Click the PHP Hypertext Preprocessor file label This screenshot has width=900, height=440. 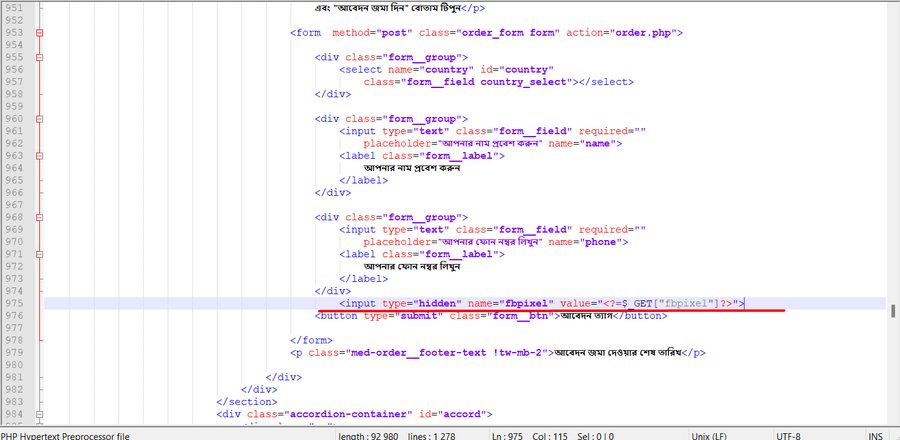(65, 435)
